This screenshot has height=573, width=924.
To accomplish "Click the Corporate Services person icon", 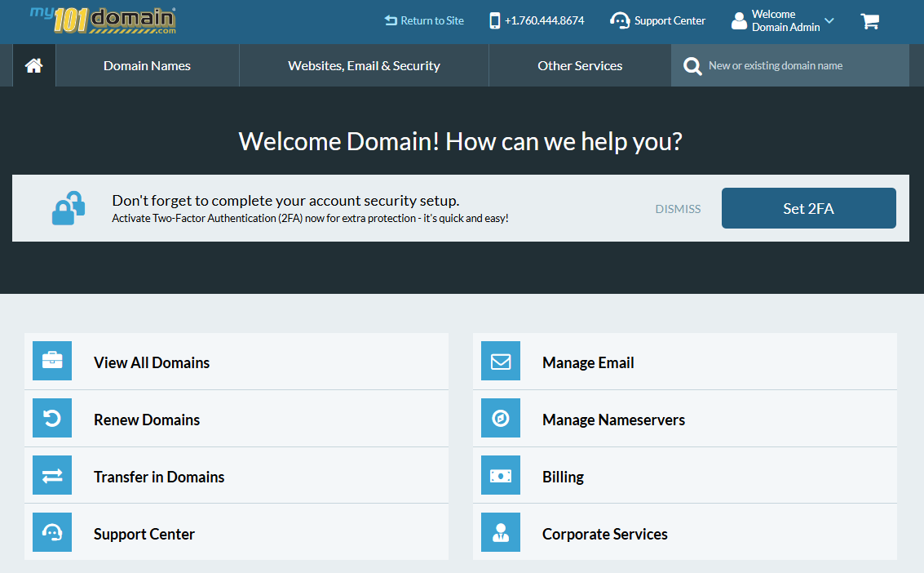I will [501, 532].
